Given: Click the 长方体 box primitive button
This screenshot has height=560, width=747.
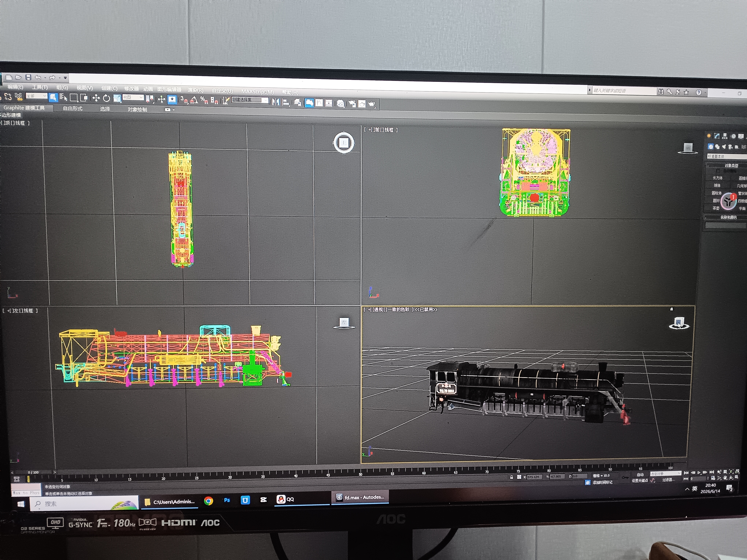Looking at the screenshot, I should click(x=718, y=178).
